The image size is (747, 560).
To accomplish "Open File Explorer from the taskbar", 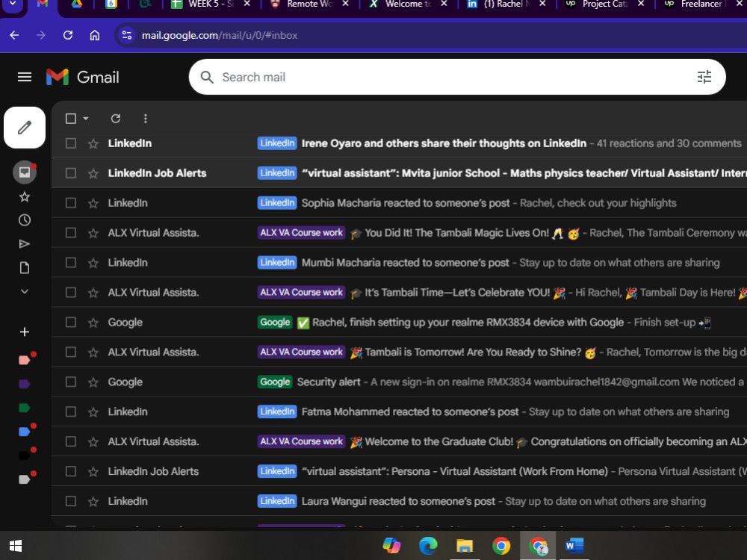I will (465, 546).
